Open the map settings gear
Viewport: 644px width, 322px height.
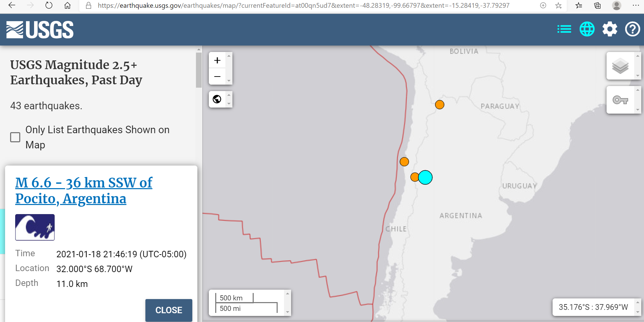pyautogui.click(x=610, y=29)
